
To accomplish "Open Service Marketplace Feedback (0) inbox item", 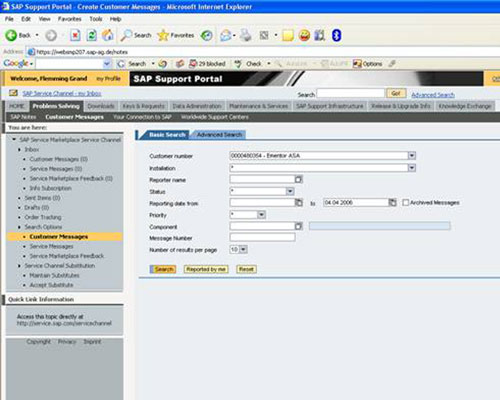I will click(71, 179).
